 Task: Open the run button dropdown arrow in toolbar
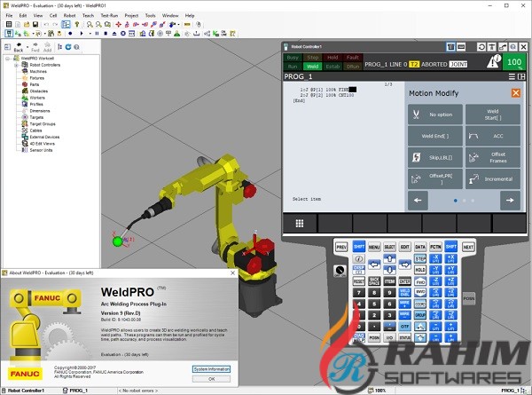click(x=90, y=34)
